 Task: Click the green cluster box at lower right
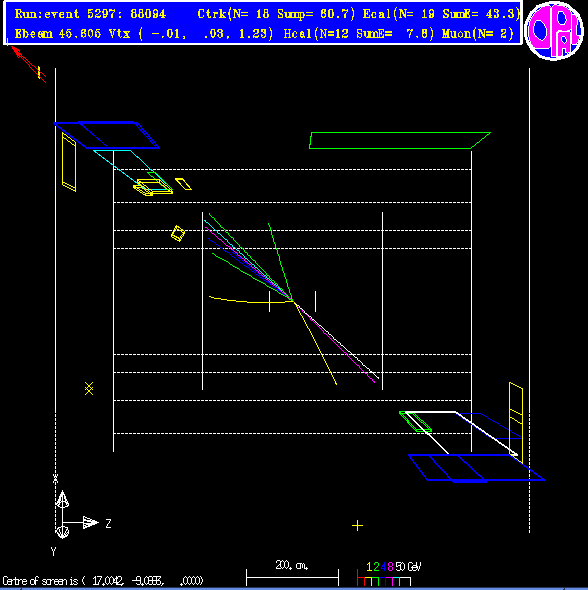point(415,422)
